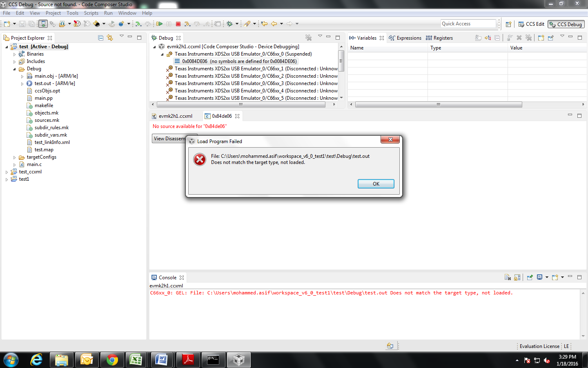
Task: Click Display Selected Console icon
Action: point(540,277)
